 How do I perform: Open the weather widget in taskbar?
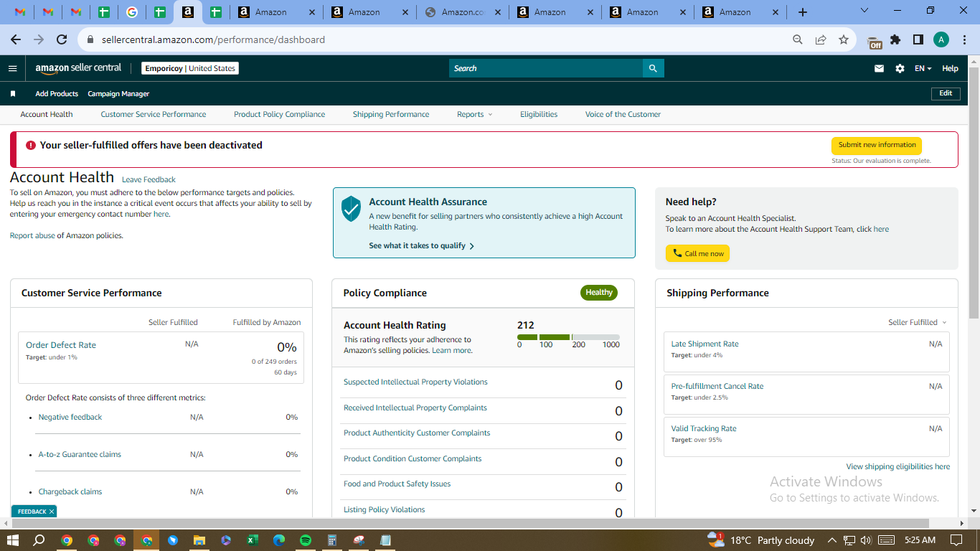click(x=761, y=540)
